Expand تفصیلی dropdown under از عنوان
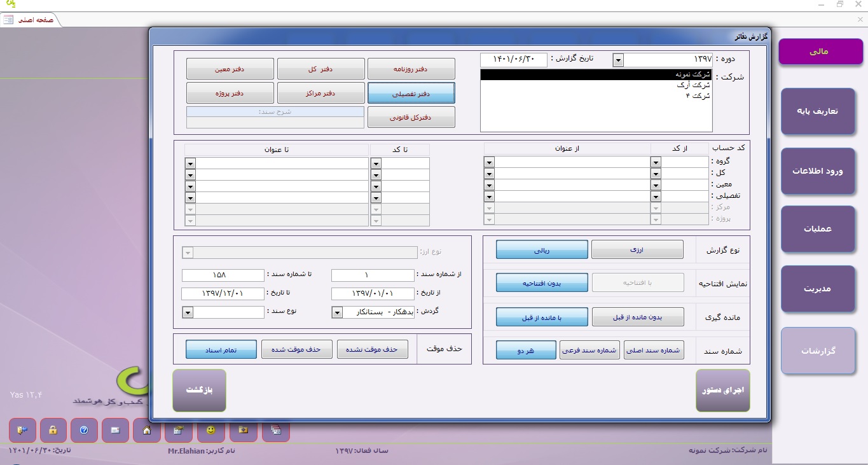This screenshot has width=868, height=465. point(489,197)
